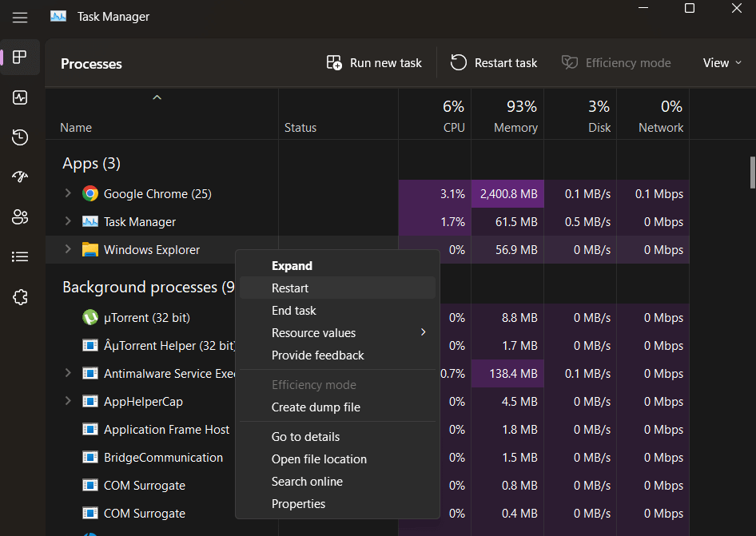This screenshot has width=756, height=536.
Task: Open the Startup apps sidebar page
Action: point(20,177)
